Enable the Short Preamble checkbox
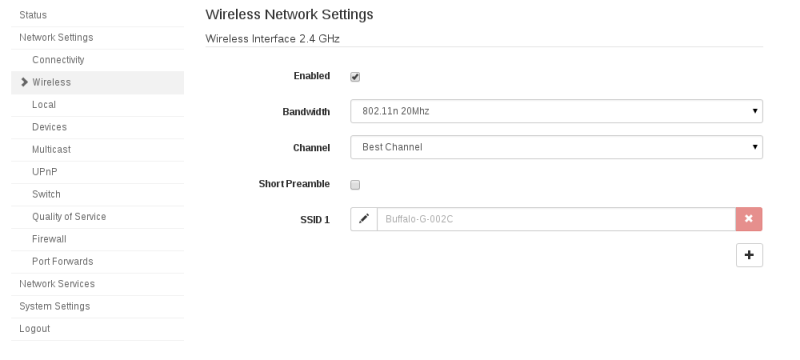This screenshot has height=360, width=800. coord(355,185)
